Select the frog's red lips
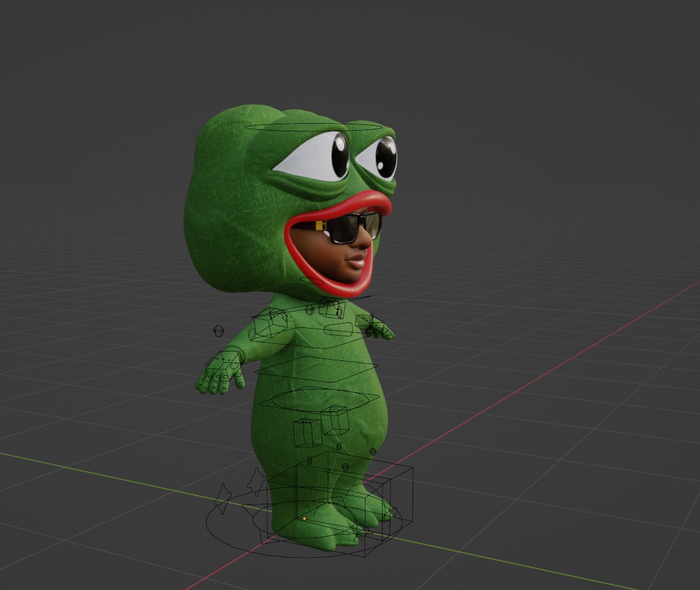The height and width of the screenshot is (590, 700). [x=338, y=243]
